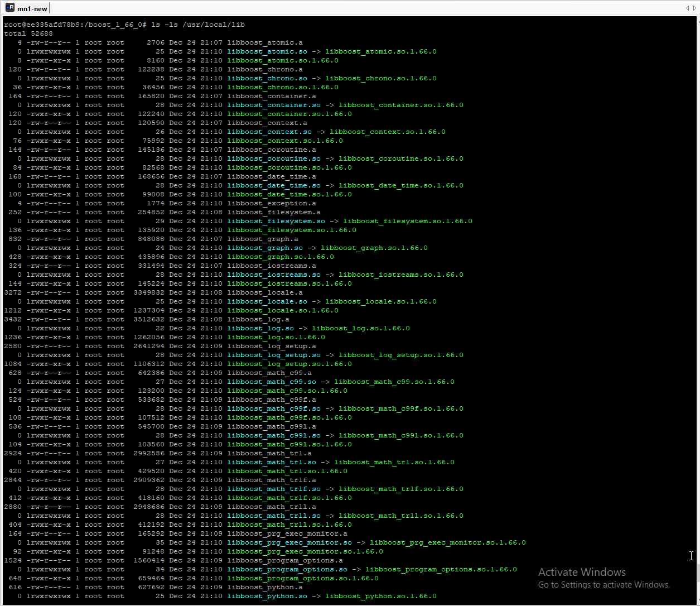Viewport: 700px width, 606px height.
Task: Click the file size 3512632
Action: click(149, 319)
